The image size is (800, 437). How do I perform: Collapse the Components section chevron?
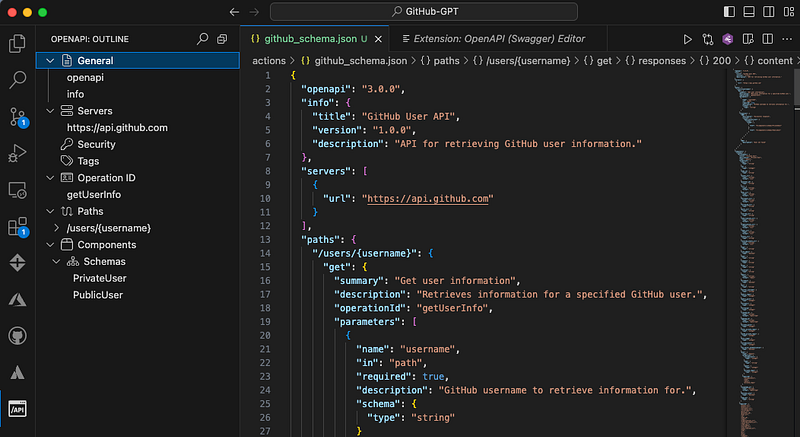pyautogui.click(x=50, y=245)
